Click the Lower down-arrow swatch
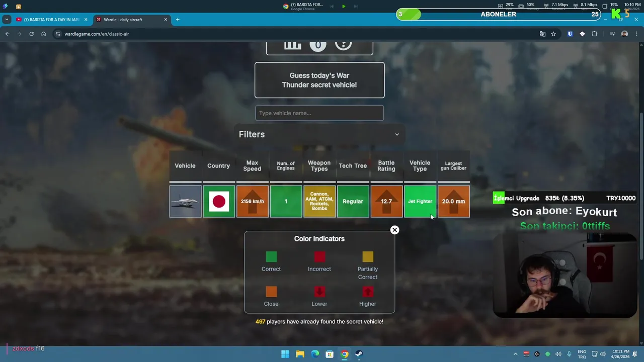 (x=319, y=292)
